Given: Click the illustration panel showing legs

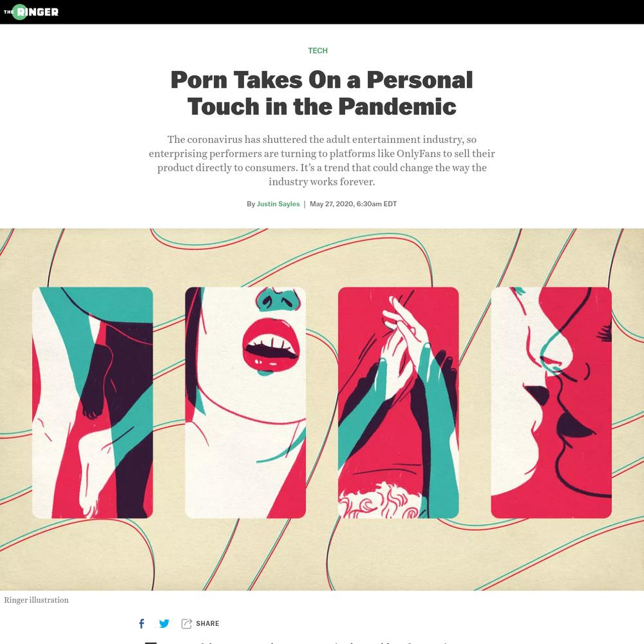Looking at the screenshot, I should 92,402.
